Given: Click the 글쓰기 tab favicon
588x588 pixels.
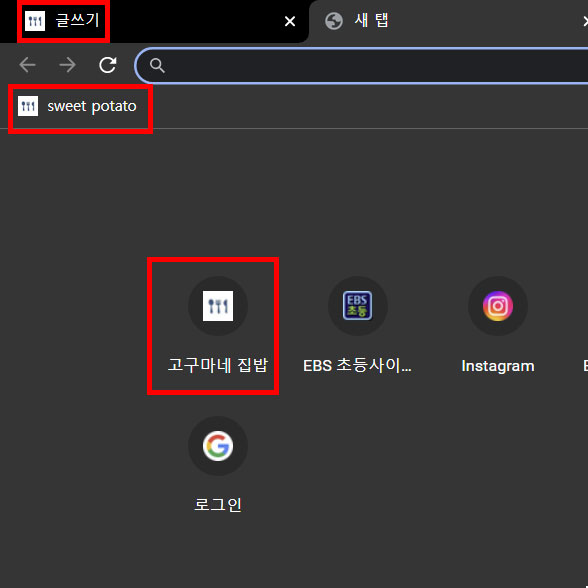Looking at the screenshot, I should tap(35, 21).
